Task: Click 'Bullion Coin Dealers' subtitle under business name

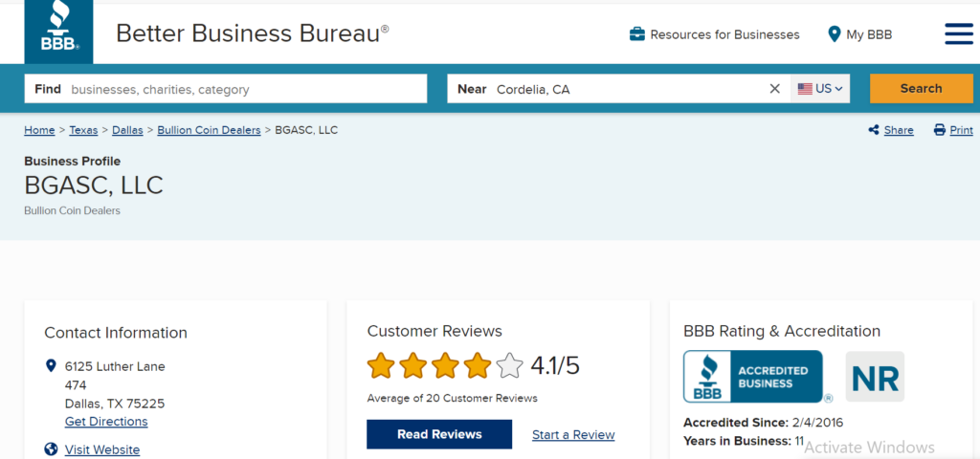Action: (72, 211)
